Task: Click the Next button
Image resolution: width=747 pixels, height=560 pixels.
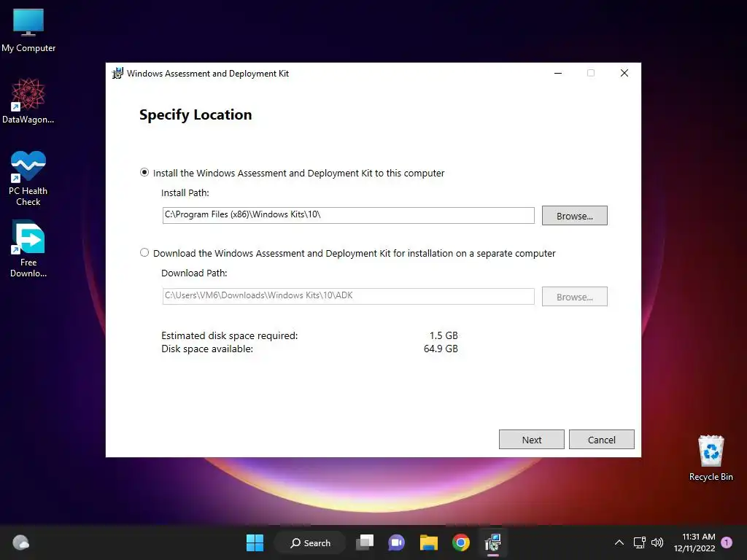Action: click(532, 440)
